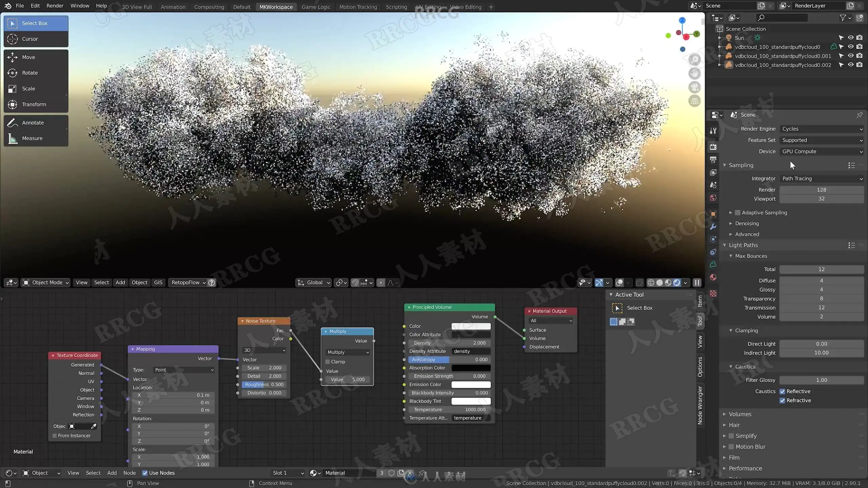Open the Object properties tab icon
868x488 pixels.
click(713, 214)
